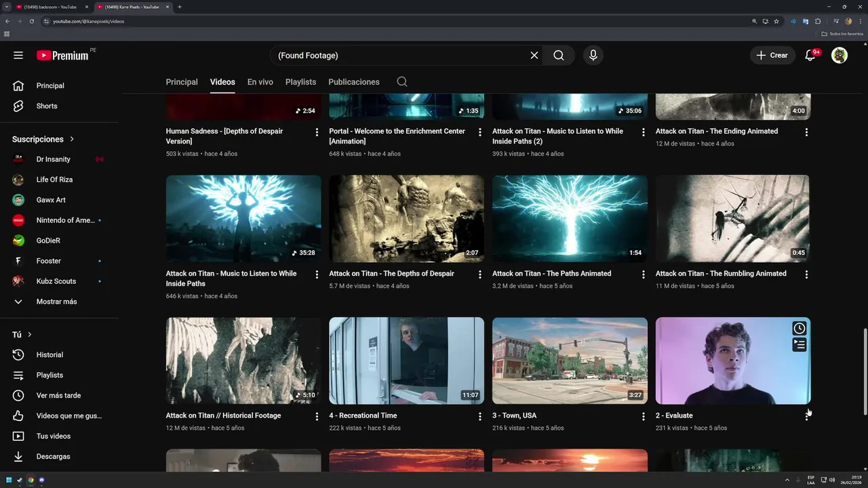
Task: Open 'Todos los favoritos' bookmarks folder
Action: coord(842,34)
